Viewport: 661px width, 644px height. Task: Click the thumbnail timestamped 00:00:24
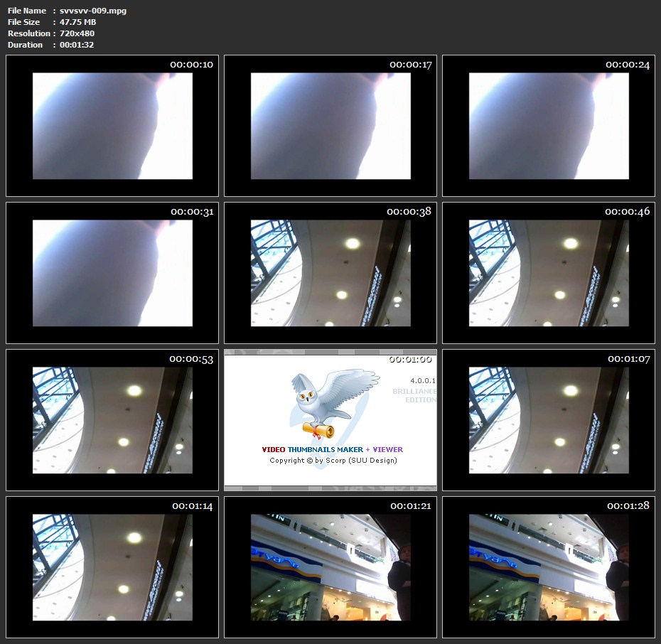549,126
